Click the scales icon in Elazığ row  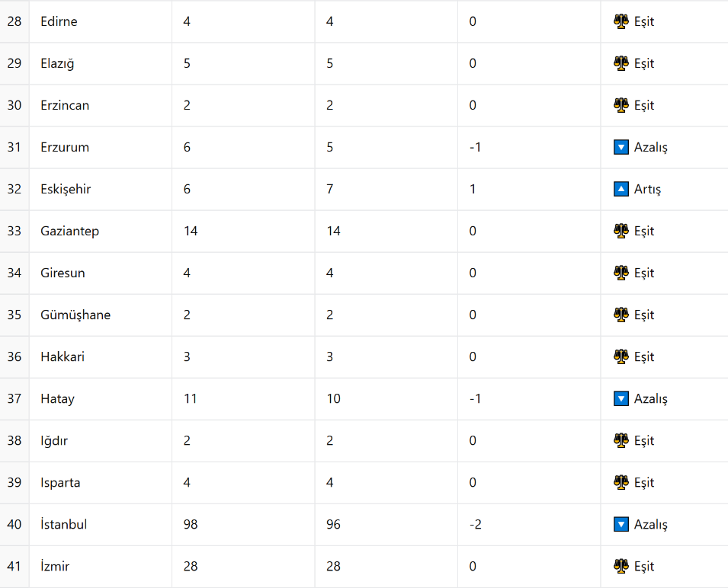point(621,63)
